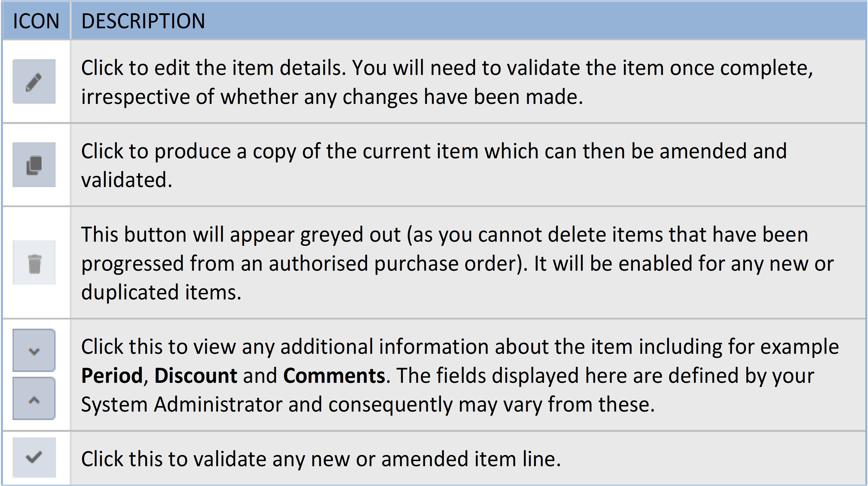
Task: Click the greyed-out trash delete icon
Action: tap(34, 263)
